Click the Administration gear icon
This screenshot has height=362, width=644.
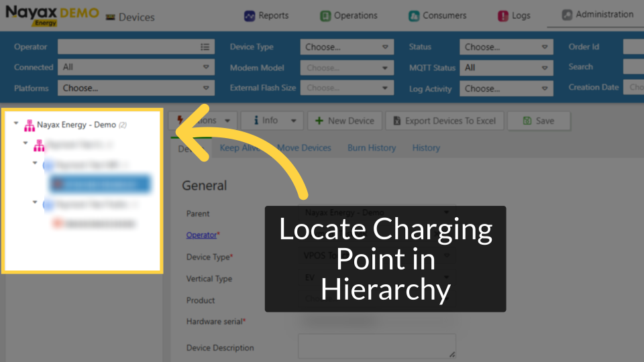point(567,15)
